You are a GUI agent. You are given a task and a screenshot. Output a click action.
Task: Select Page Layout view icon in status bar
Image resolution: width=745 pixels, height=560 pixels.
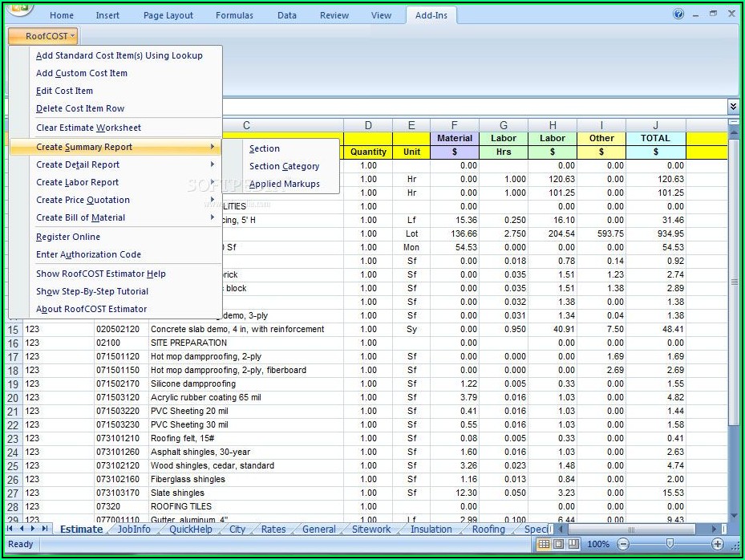pos(559,544)
